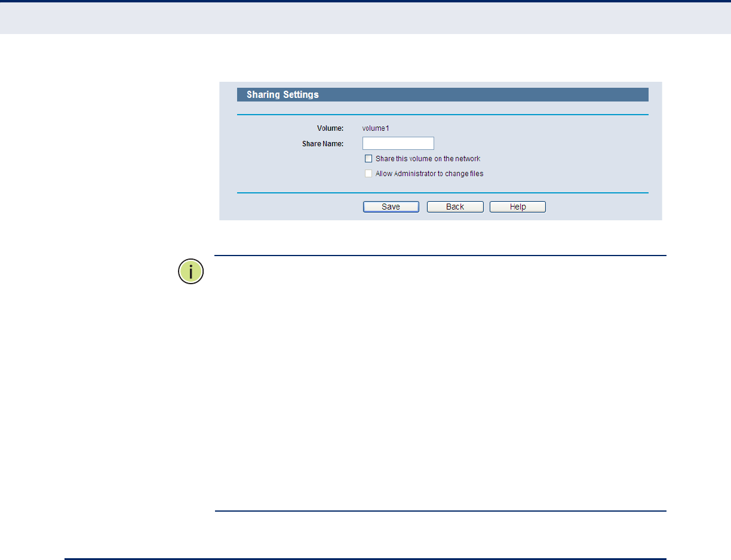Image resolution: width=731 pixels, height=560 pixels.
Task: Toggle Allow Administrator to change files checkbox
Action: coord(368,174)
